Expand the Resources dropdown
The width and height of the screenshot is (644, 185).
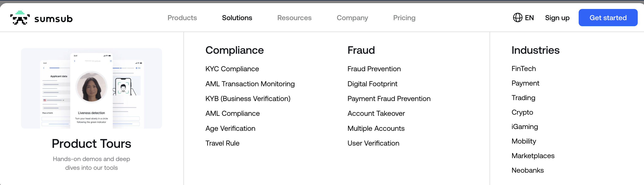(x=294, y=18)
